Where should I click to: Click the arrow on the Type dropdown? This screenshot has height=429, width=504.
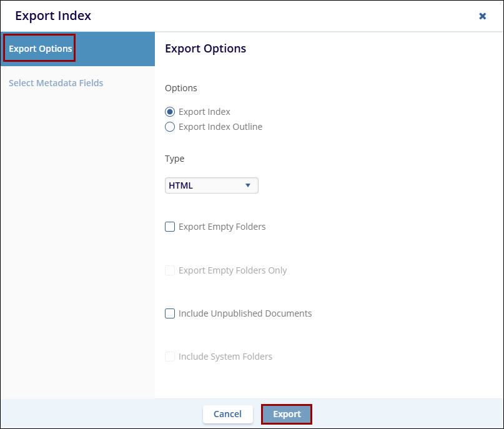[248, 185]
